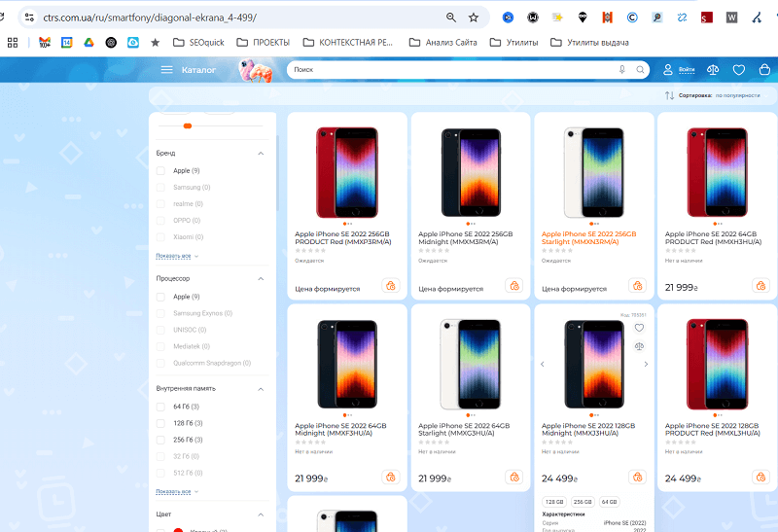Open the shopping cart icon in header

[764, 69]
